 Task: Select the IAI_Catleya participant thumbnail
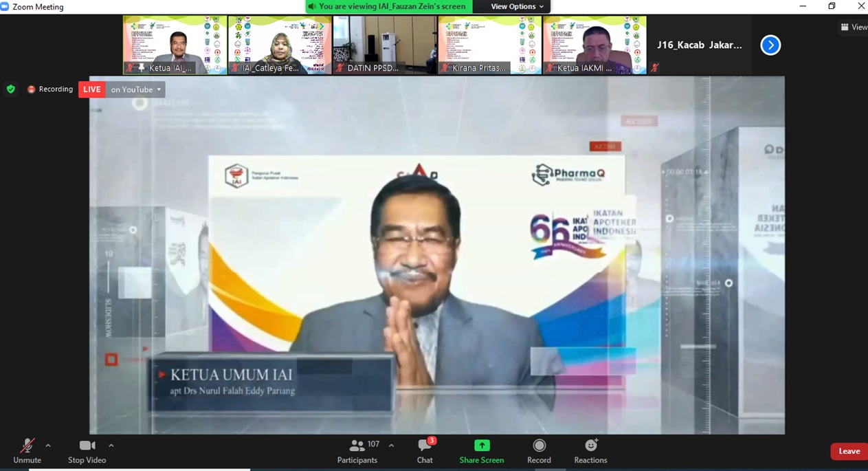(x=280, y=45)
